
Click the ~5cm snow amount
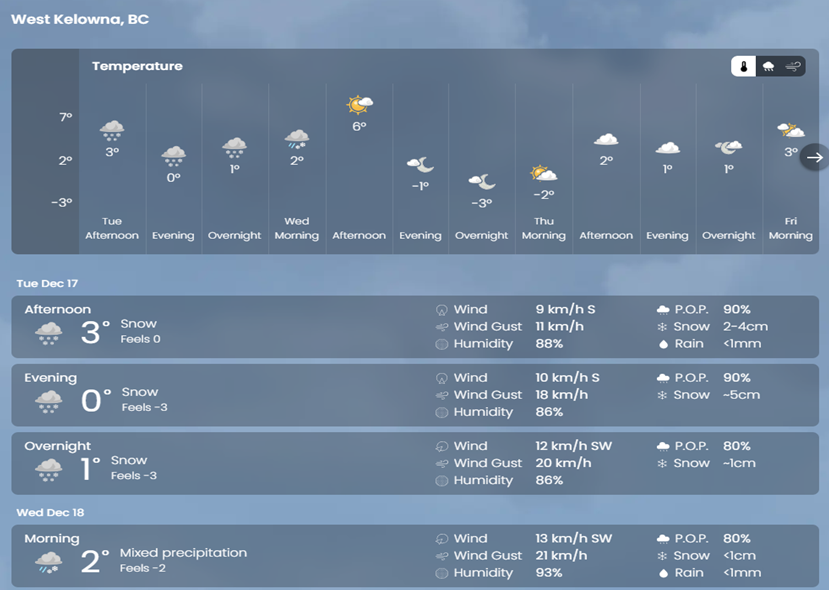click(742, 395)
